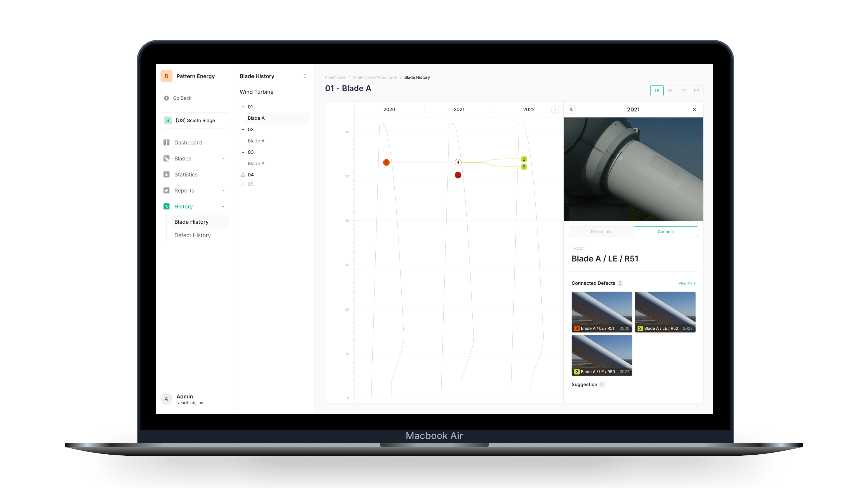The height and width of the screenshot is (488, 868).
Task: Click the Blade History filter icon
Action: click(305, 76)
